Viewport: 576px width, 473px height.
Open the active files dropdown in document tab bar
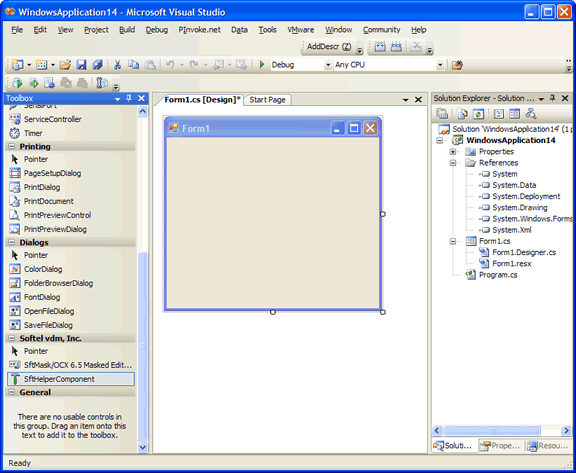click(406, 100)
